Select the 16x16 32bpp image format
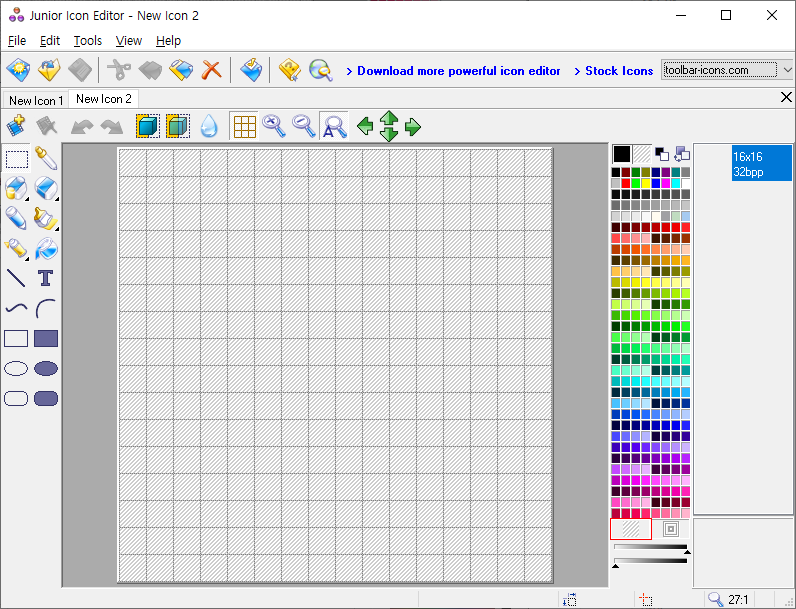This screenshot has height=609, width=796. (x=761, y=163)
